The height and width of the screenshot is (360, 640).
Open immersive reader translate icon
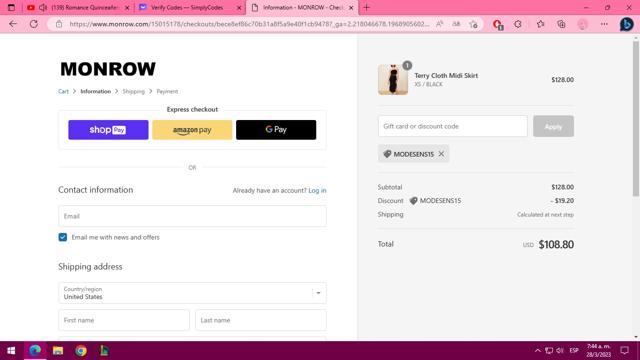(x=456, y=24)
